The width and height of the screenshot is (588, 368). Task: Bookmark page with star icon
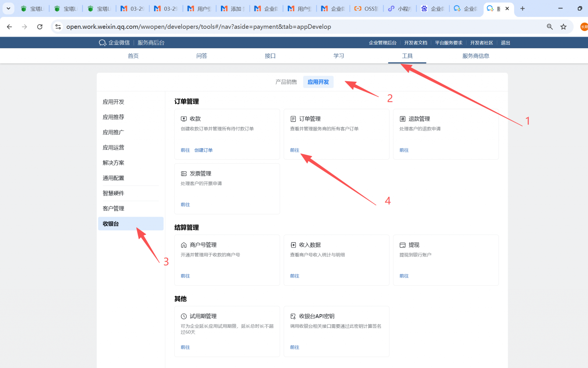tap(563, 27)
